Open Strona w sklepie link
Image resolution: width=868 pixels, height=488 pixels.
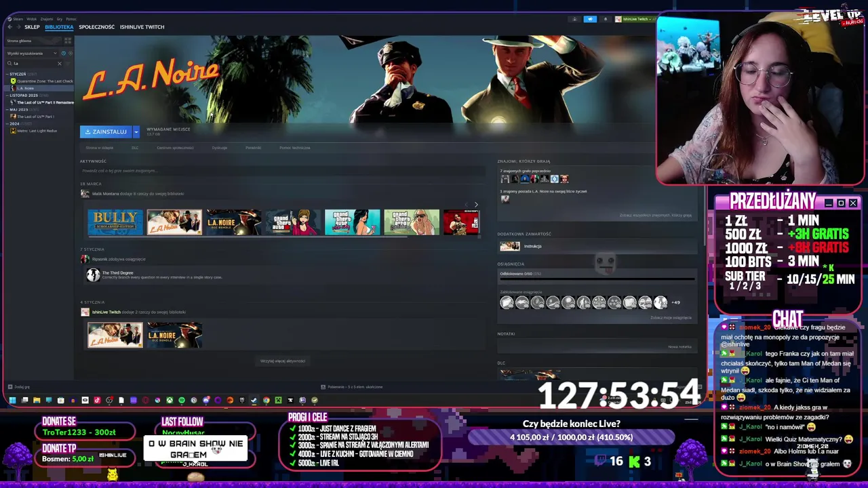[99, 148]
